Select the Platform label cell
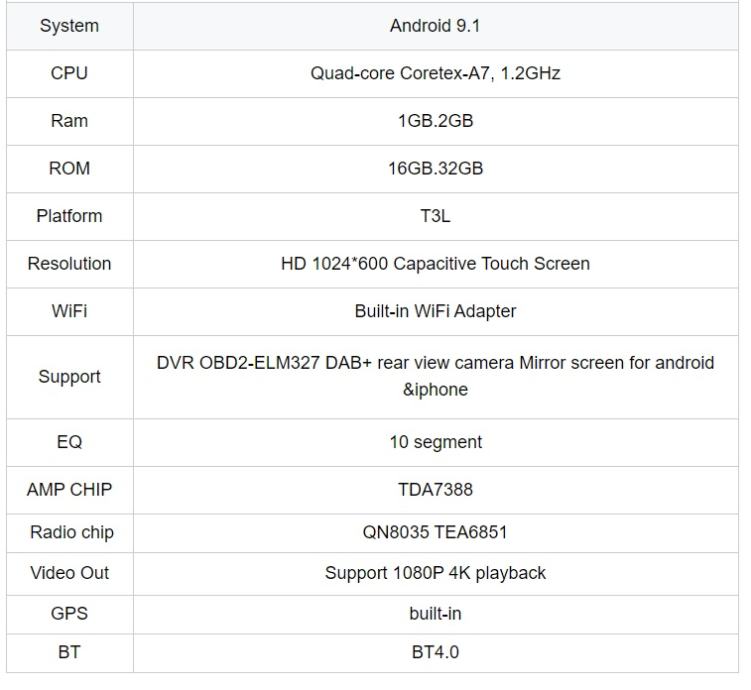 click(x=69, y=216)
